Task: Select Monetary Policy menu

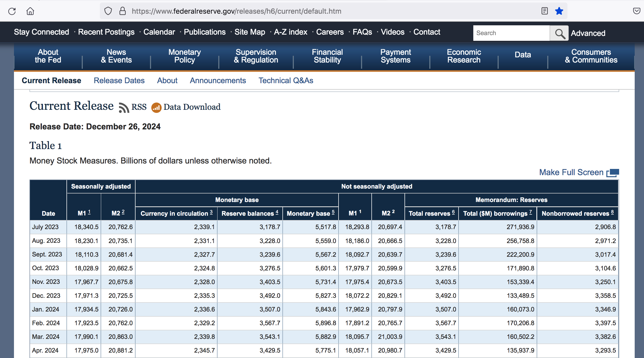Action: tap(185, 56)
